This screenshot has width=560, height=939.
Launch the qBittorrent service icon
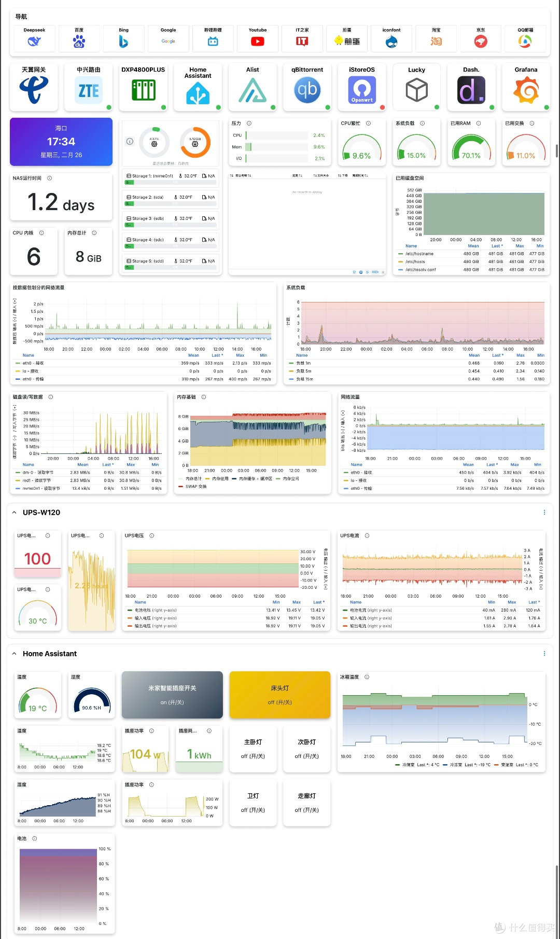pyautogui.click(x=307, y=90)
